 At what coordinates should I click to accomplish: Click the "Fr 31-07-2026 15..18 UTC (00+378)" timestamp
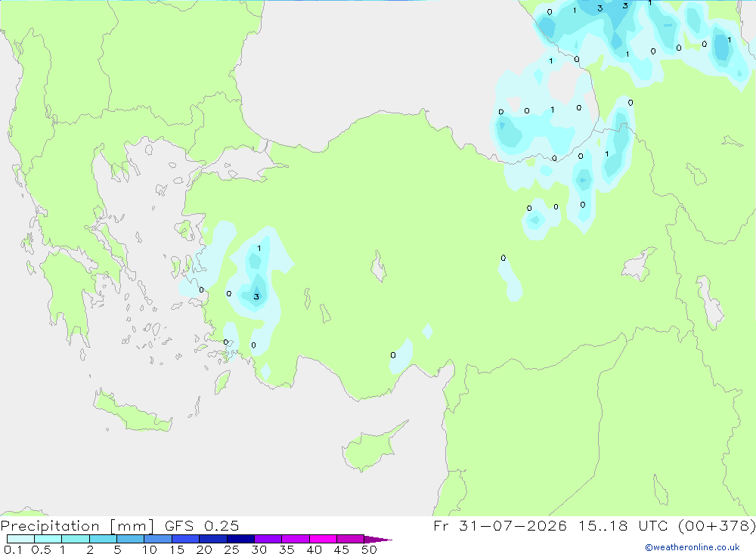[594, 525]
